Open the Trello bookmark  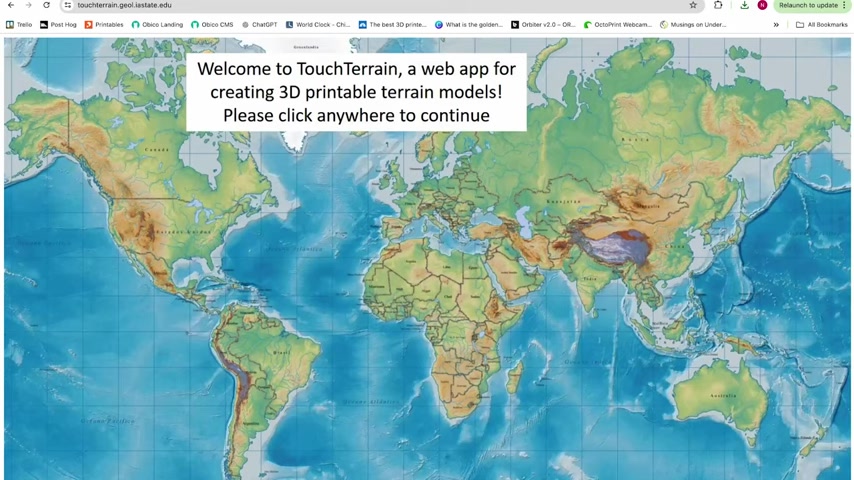(x=19, y=25)
